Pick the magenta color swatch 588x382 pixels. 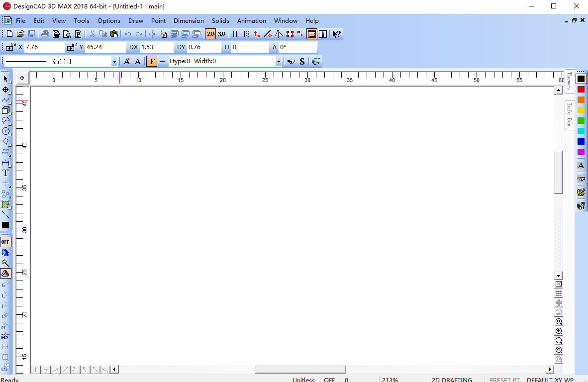(581, 152)
